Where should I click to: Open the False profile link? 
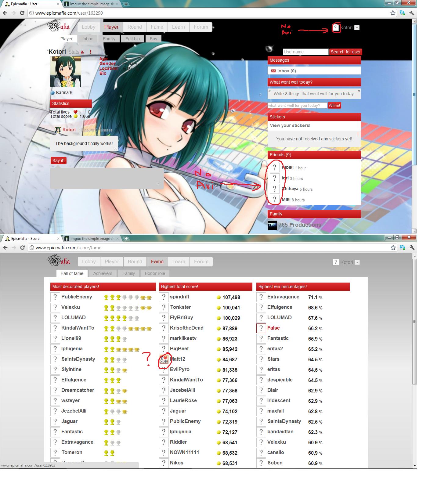pos(273,328)
